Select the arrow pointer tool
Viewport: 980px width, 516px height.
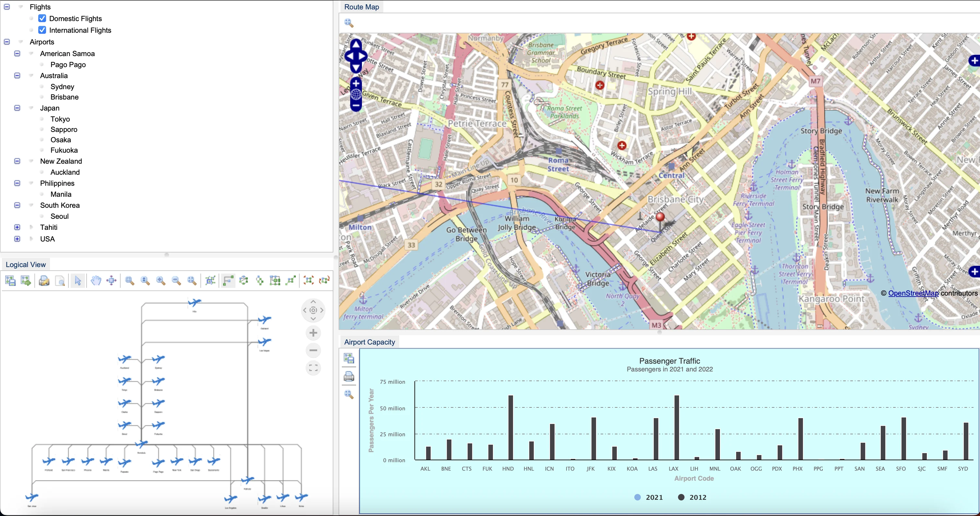[x=78, y=281]
